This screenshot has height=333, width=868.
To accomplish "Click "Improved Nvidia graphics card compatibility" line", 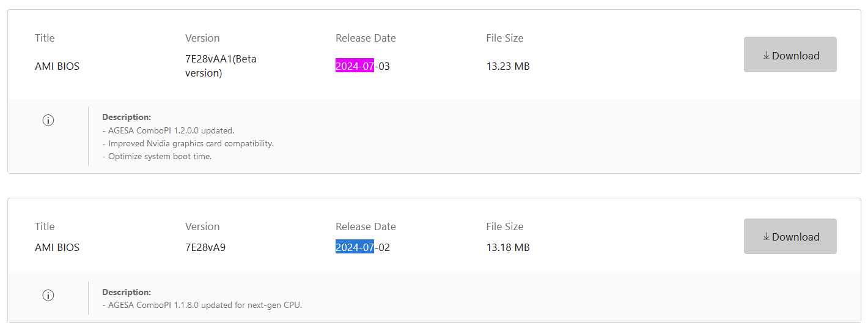I will 188,143.
